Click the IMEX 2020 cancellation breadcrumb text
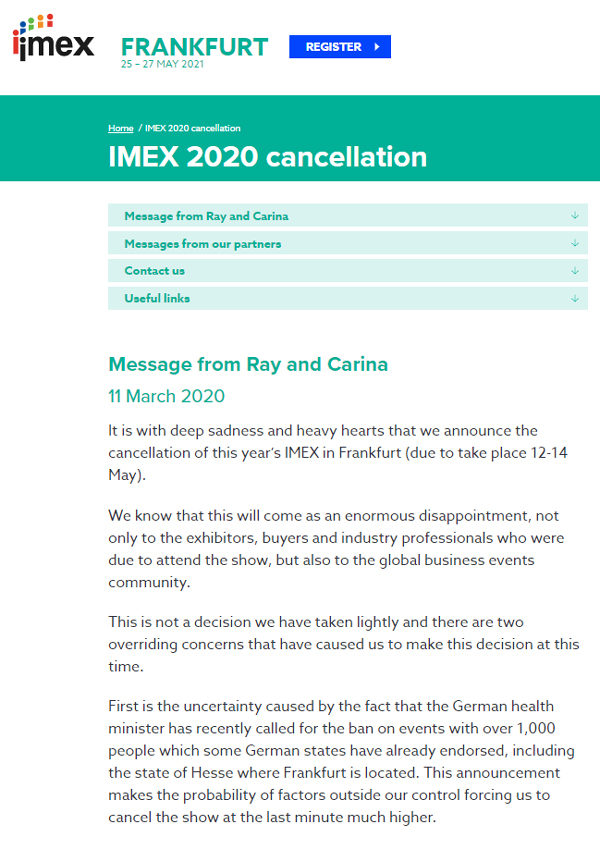This screenshot has height=849, width=600. click(x=192, y=129)
